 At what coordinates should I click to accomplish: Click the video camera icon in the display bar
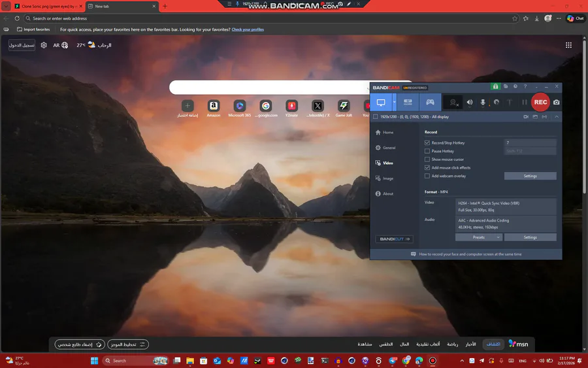[x=526, y=116]
